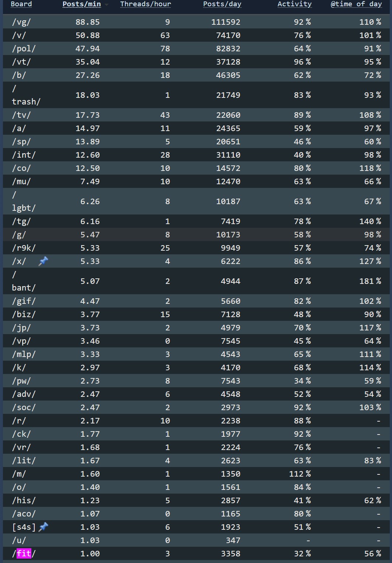Screen dimensions: 392x563
Task: Select the /x/ board name
Action: point(19,261)
